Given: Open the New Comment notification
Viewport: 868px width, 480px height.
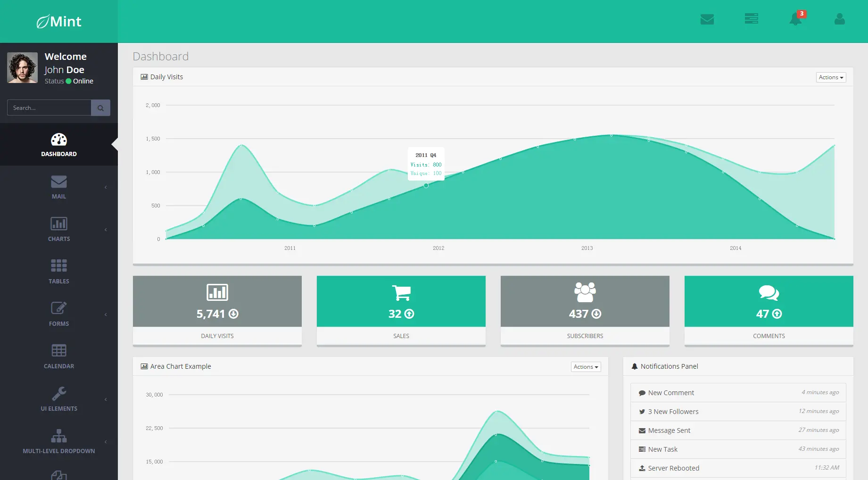Looking at the screenshot, I should click(738, 393).
